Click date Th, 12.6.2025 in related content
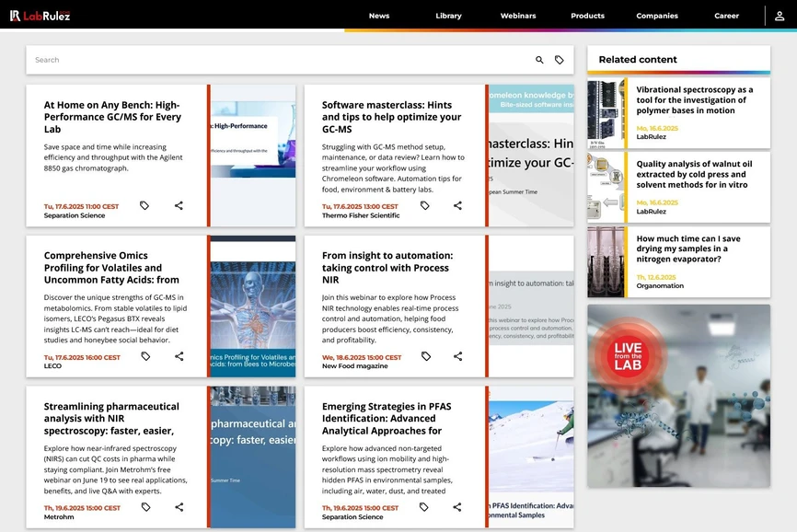The image size is (797, 532). pyautogui.click(x=656, y=277)
